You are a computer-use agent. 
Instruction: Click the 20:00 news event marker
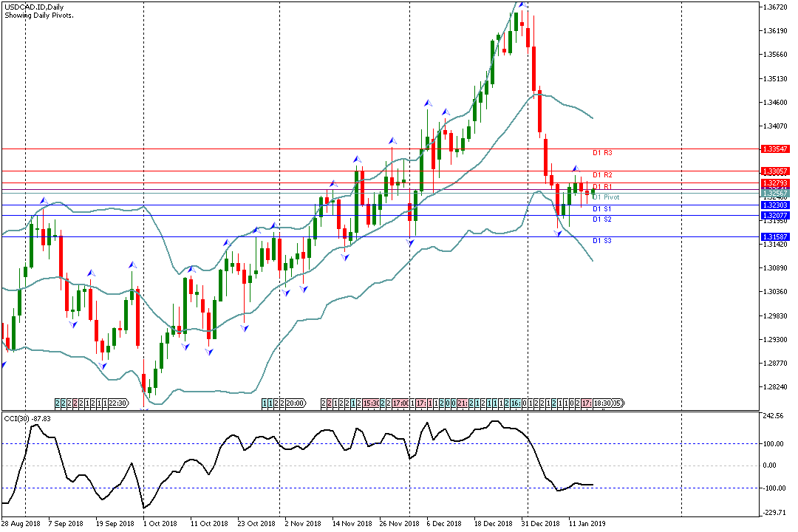[295, 403]
